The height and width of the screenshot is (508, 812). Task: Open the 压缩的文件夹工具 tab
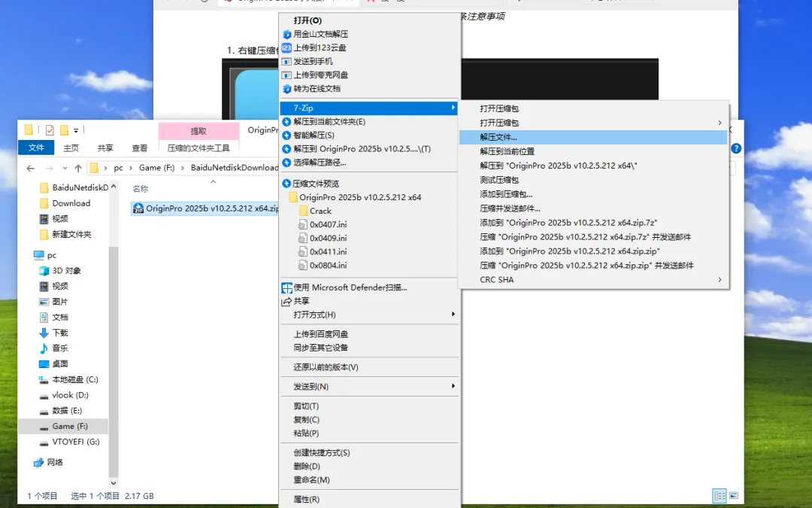point(198,148)
